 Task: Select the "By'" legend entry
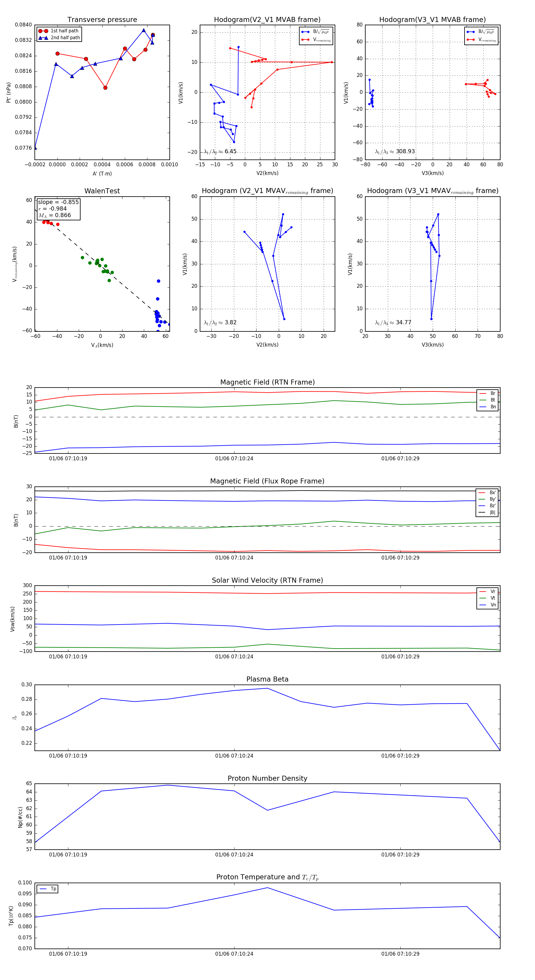click(487, 499)
